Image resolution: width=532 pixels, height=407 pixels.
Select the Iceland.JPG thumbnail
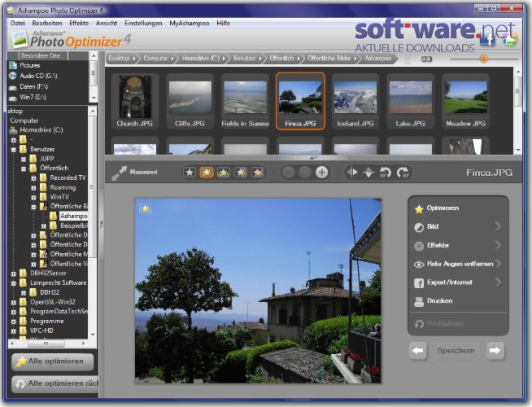[355, 101]
